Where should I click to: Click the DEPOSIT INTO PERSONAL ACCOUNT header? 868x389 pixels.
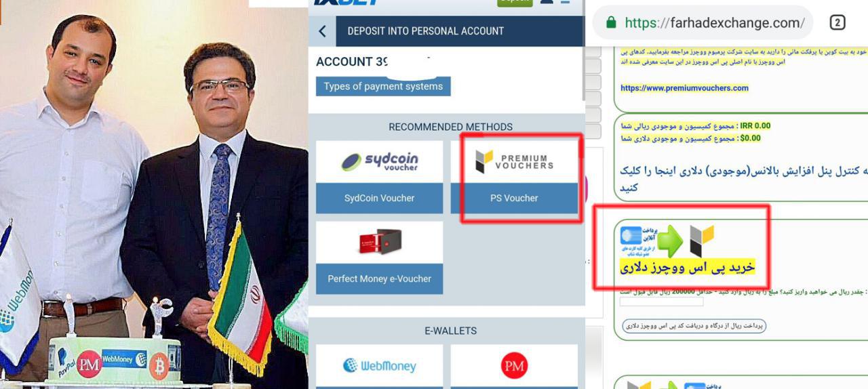point(425,31)
